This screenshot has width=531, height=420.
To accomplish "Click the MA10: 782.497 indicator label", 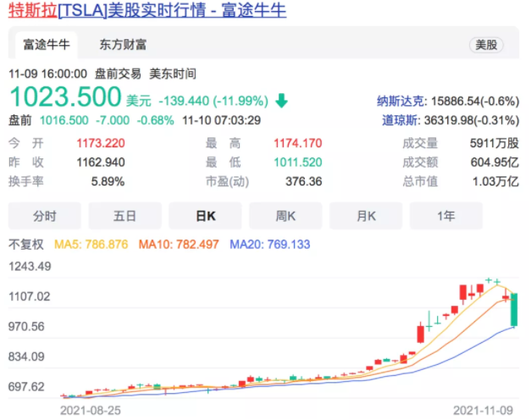I will click(x=179, y=244).
